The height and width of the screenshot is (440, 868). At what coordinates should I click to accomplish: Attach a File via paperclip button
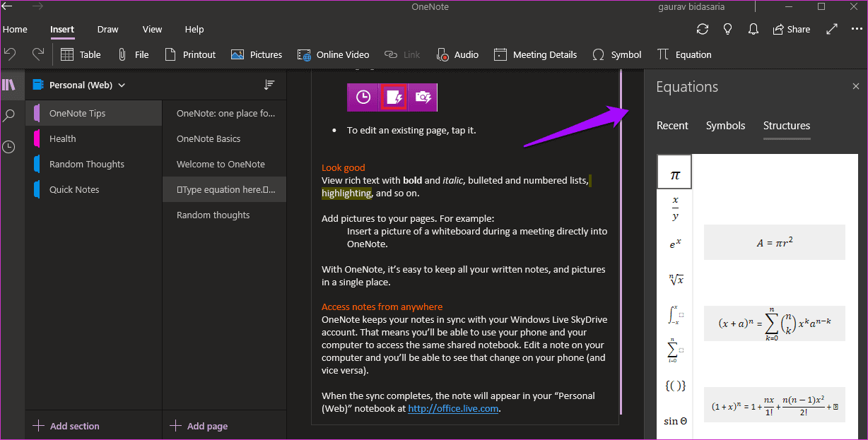[x=133, y=54]
